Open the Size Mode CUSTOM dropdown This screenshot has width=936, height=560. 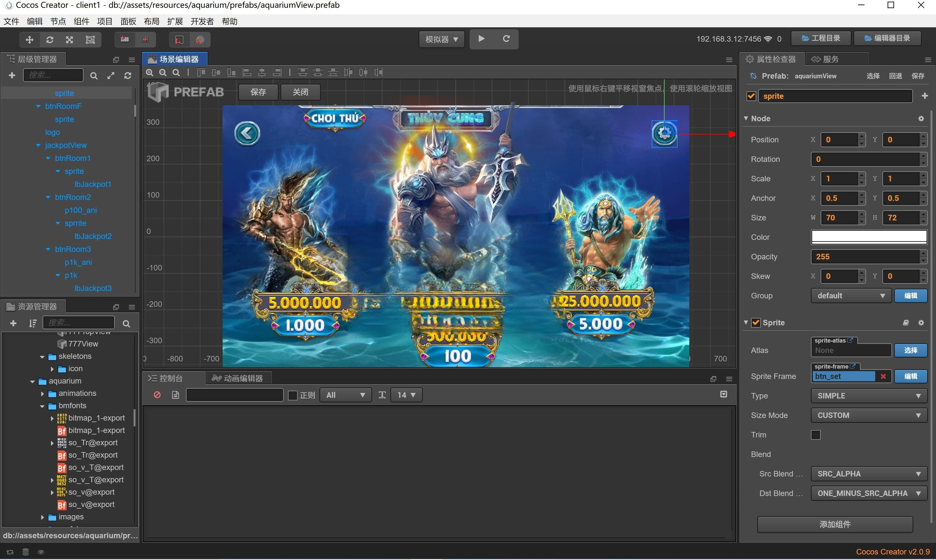(x=869, y=415)
